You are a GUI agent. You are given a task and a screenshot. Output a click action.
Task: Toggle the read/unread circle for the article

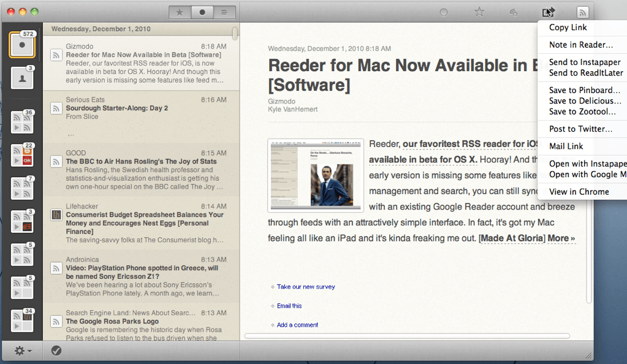pyautogui.click(x=444, y=12)
